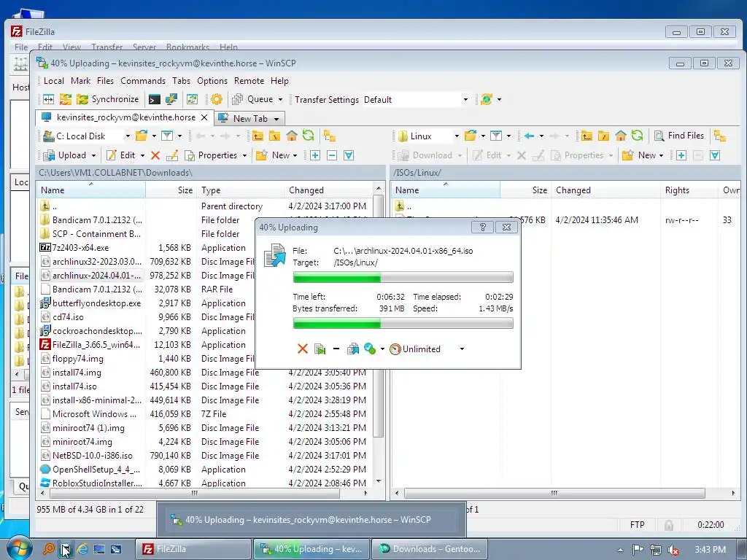Screen dimensions: 747x560
Task: Open the Upload dropdown arrow
Action: click(93, 155)
